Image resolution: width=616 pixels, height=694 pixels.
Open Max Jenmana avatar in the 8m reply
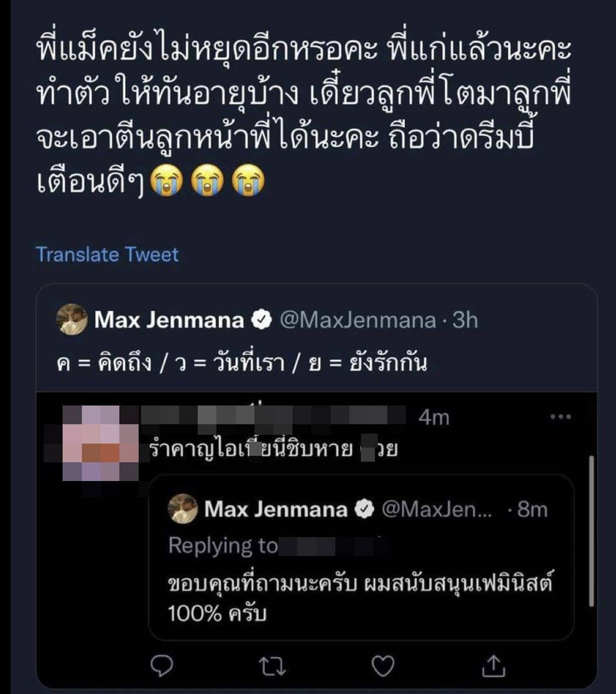coord(183,509)
